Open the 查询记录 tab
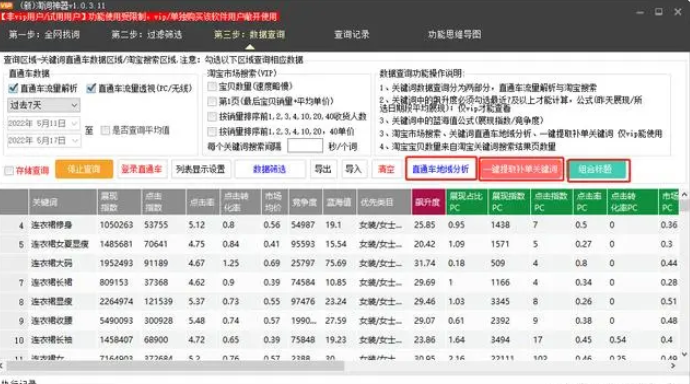Screen dimensions: 690x384 [x=352, y=34]
